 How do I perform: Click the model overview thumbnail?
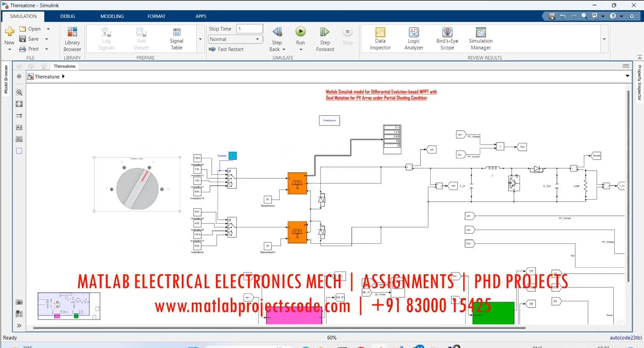point(69,307)
